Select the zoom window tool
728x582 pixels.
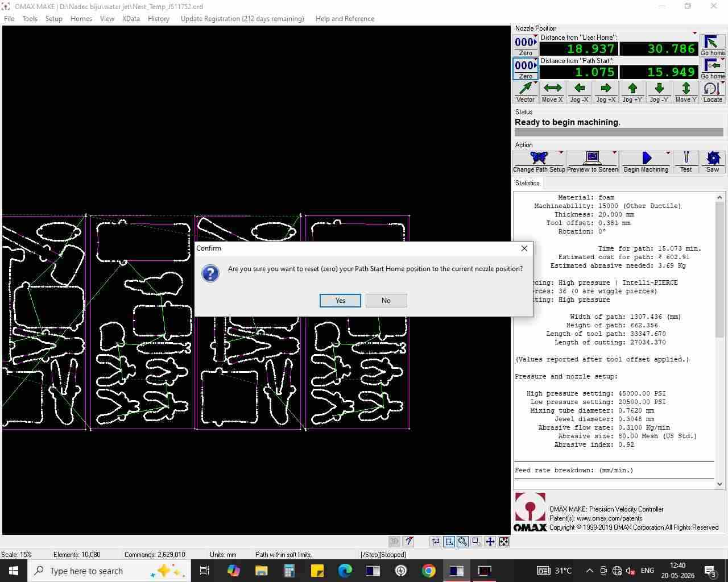(x=449, y=542)
